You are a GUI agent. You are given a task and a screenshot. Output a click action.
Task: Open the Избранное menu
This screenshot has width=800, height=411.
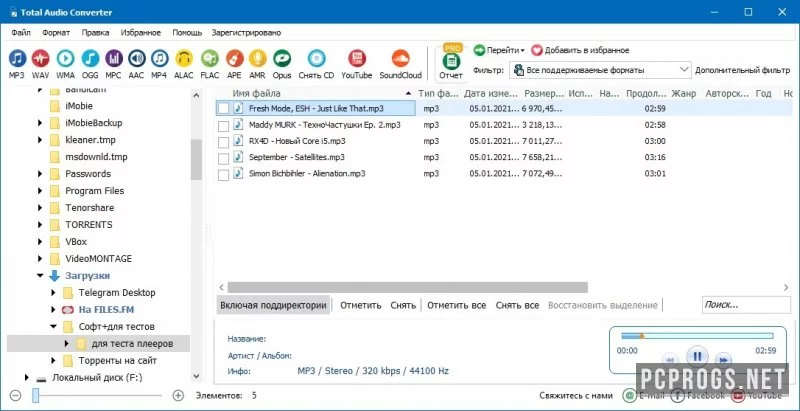141,33
